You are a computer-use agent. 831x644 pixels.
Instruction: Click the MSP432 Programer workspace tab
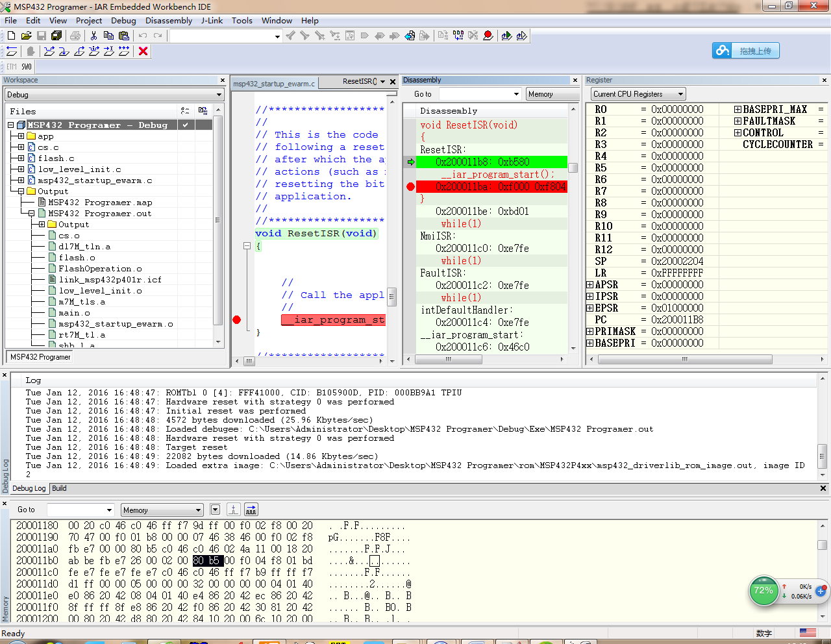[x=40, y=357]
